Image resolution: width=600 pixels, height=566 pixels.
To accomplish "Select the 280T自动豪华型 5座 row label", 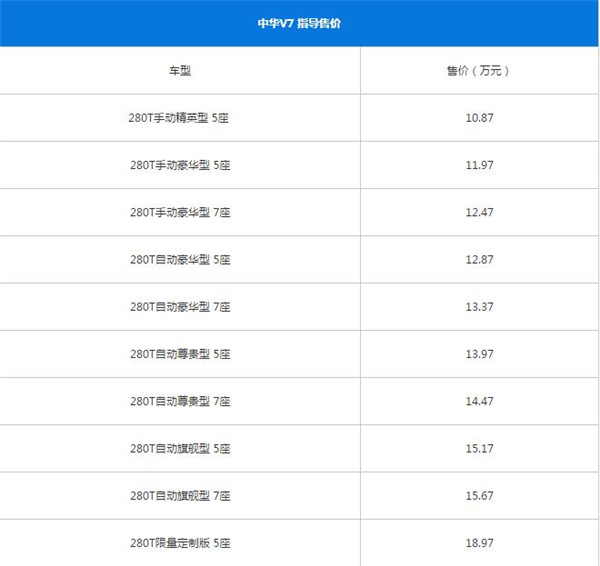I will pos(180,260).
